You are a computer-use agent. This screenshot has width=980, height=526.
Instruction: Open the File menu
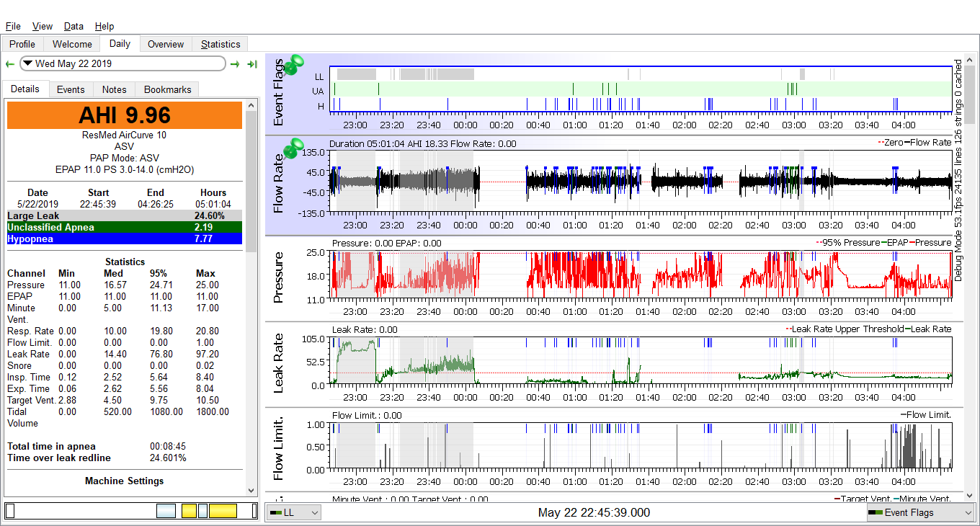pos(13,26)
